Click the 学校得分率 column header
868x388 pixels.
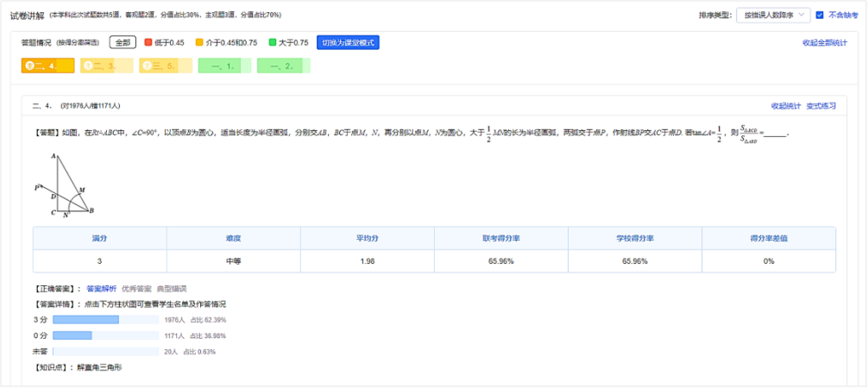(x=635, y=239)
